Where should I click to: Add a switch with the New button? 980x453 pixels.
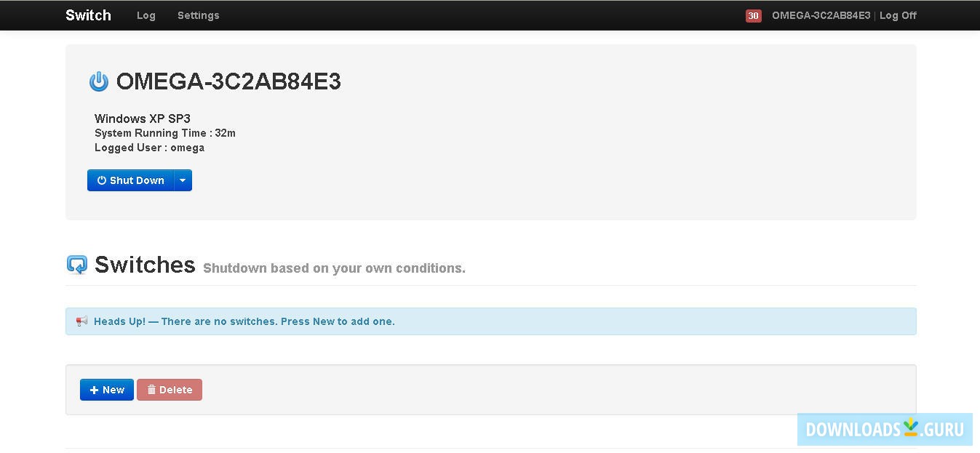coord(107,390)
